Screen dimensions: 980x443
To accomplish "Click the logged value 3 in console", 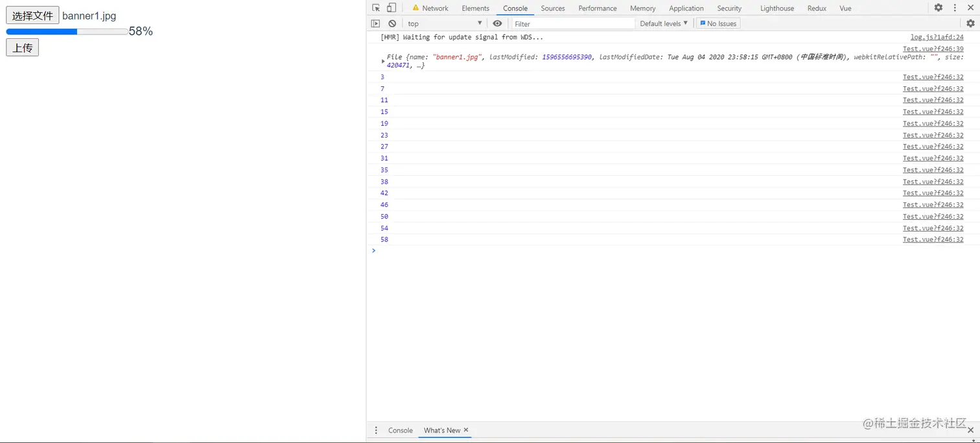I will 382,77.
